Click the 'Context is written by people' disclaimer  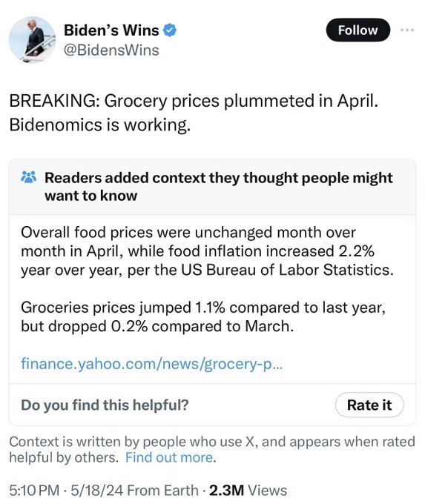212,449
